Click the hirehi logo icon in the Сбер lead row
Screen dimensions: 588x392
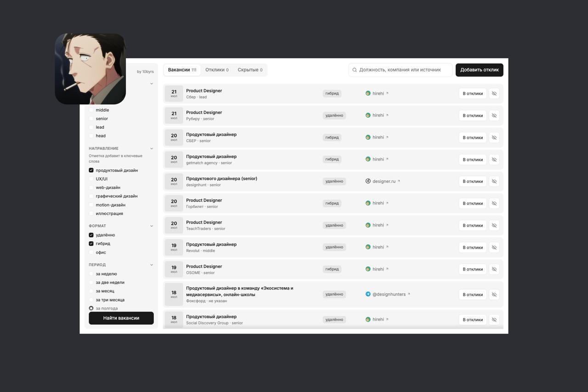[368, 93]
